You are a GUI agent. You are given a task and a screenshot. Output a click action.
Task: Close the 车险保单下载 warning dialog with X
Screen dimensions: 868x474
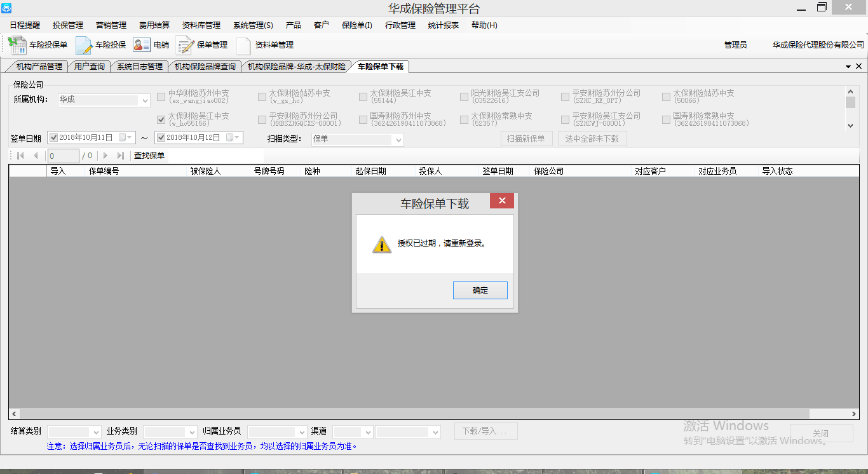click(x=502, y=201)
